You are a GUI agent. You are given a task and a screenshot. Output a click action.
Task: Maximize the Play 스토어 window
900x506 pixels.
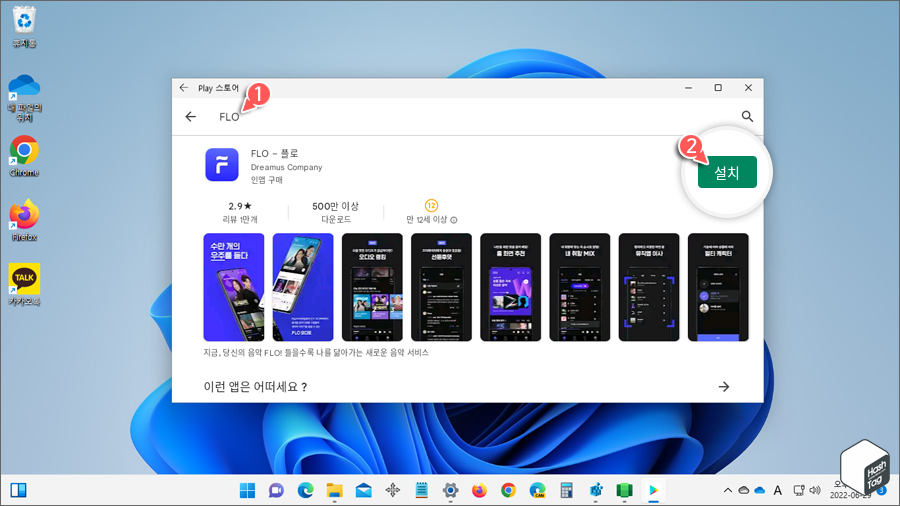(718, 88)
